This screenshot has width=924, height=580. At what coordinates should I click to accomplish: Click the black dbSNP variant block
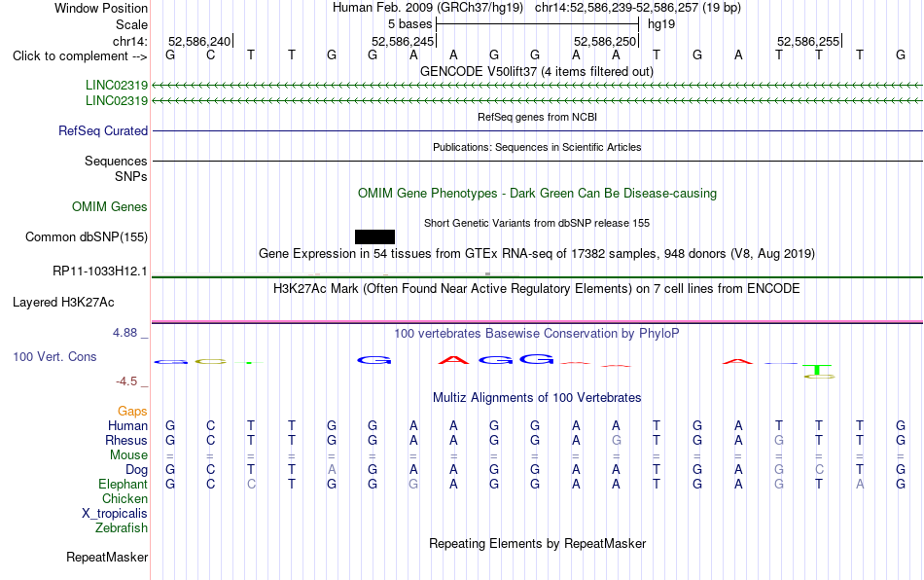point(374,236)
